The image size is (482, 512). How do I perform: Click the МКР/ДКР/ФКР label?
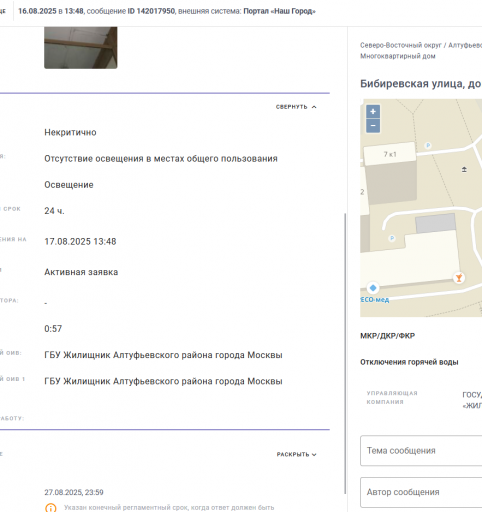coord(388,336)
